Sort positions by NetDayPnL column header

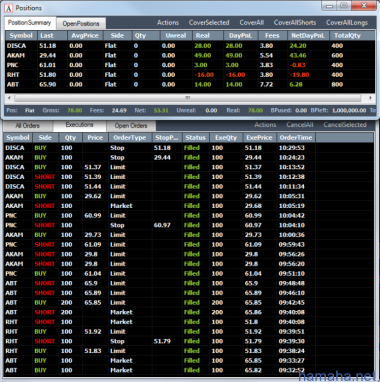click(308, 36)
